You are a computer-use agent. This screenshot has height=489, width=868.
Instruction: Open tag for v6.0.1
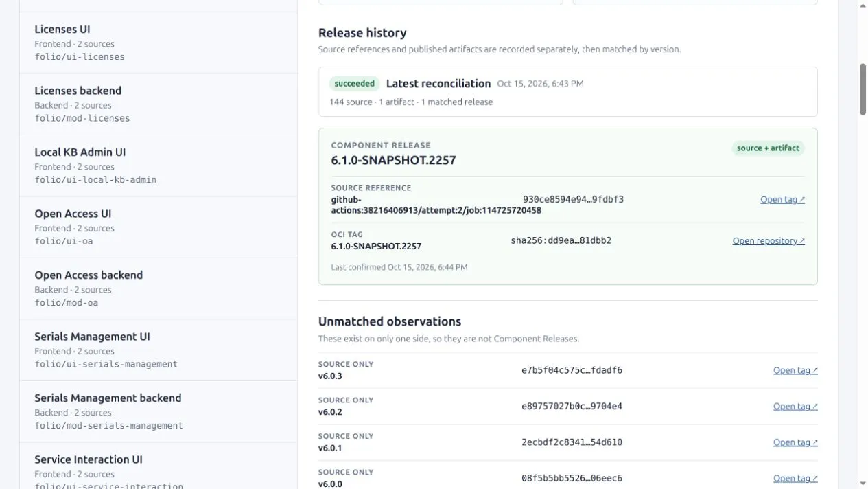(795, 442)
